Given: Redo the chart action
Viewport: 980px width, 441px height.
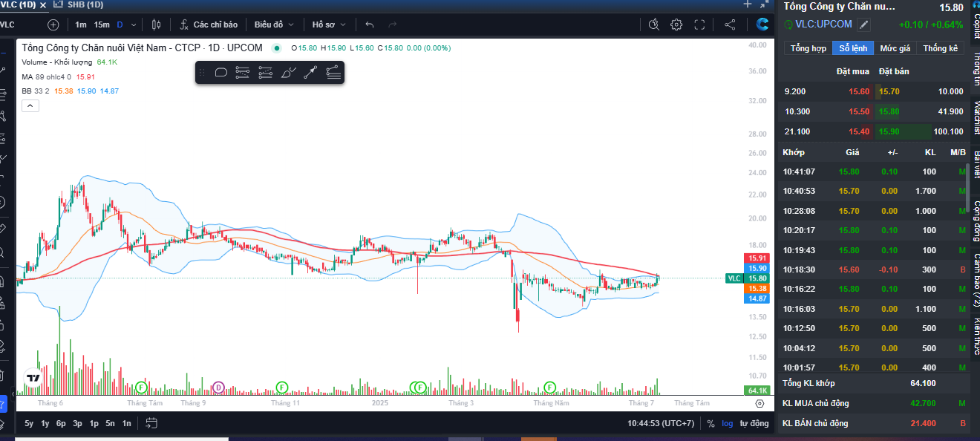Looking at the screenshot, I should pyautogui.click(x=392, y=24).
